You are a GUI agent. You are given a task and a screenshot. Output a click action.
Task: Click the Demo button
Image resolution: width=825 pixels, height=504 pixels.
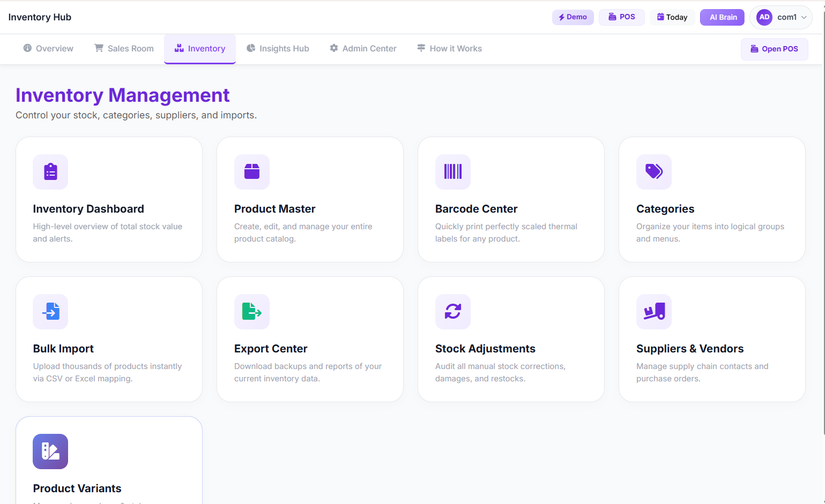(x=573, y=17)
